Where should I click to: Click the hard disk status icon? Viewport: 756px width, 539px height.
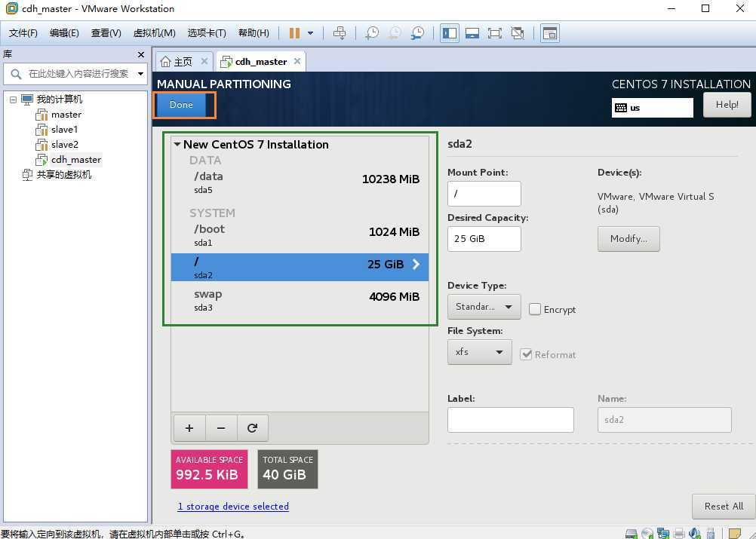tap(631, 533)
